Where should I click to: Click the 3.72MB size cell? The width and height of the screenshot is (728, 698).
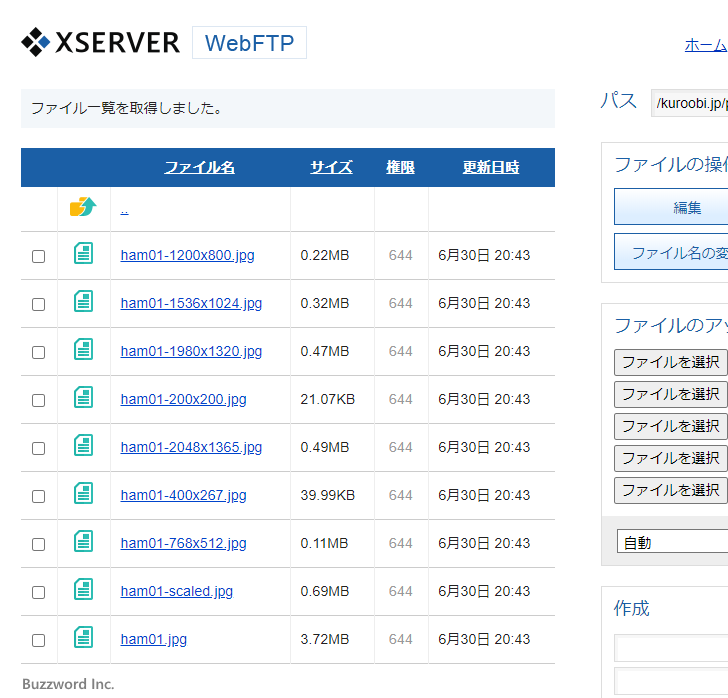[x=325, y=639]
